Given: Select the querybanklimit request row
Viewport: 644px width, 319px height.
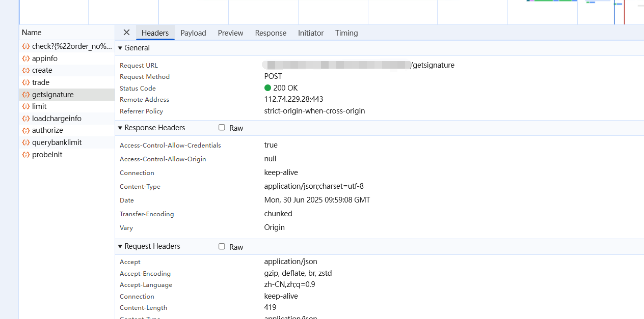Looking at the screenshot, I should [x=67, y=142].
